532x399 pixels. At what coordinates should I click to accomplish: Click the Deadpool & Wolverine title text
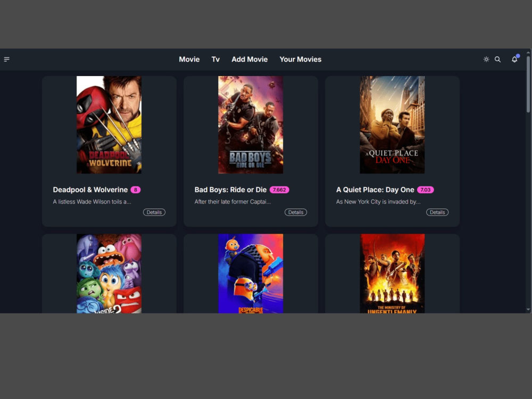tap(90, 190)
